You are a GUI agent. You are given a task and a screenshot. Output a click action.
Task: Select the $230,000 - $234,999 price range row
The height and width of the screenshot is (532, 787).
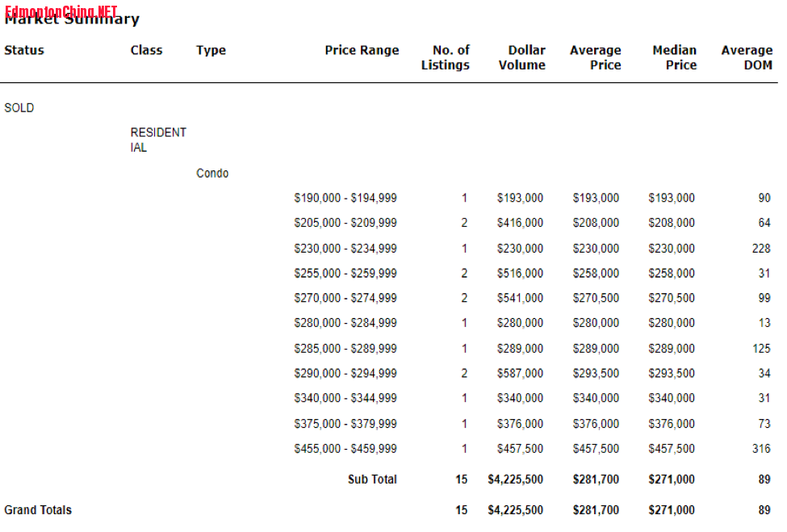tap(345, 249)
